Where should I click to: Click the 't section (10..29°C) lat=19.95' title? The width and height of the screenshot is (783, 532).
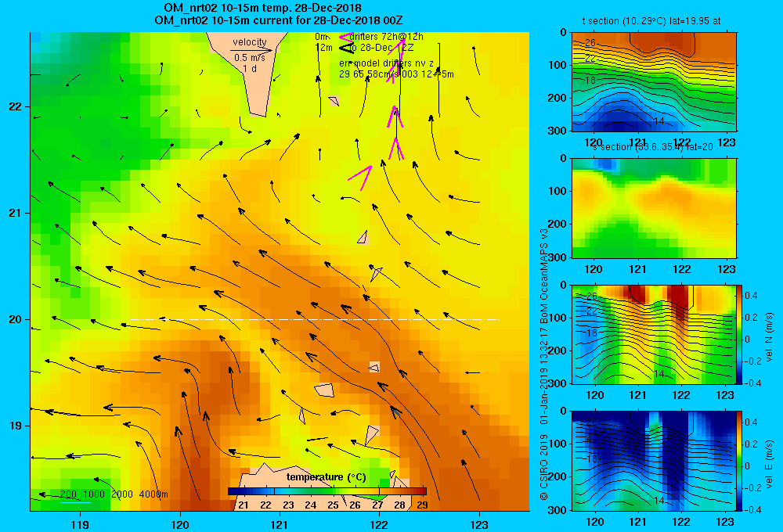pos(651,21)
